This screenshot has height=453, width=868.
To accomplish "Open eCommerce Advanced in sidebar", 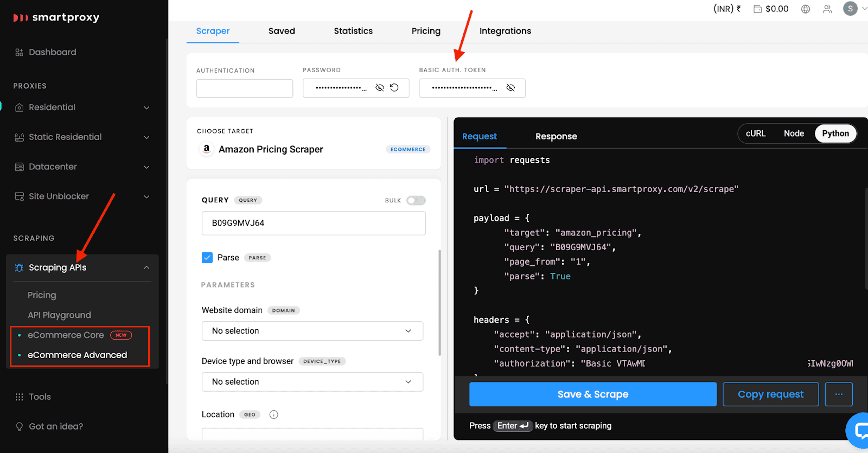I will click(x=77, y=355).
